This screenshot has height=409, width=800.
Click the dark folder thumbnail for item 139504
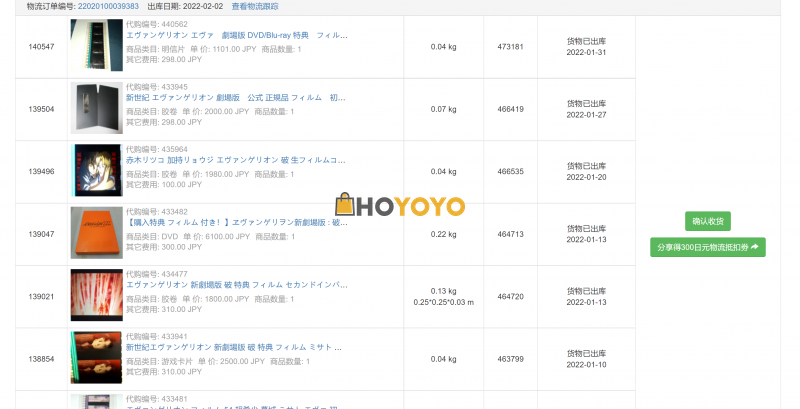(x=96, y=108)
